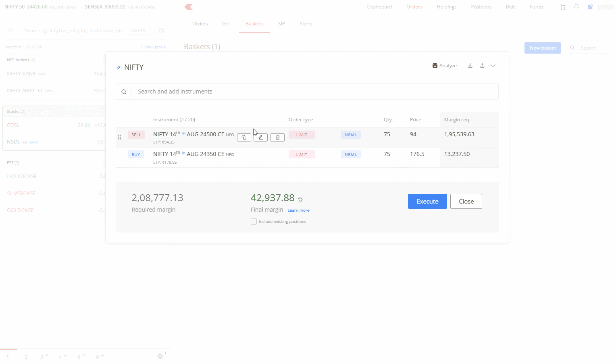Open the watchlist filter settings icon
616x364 pixels.
click(x=161, y=31)
